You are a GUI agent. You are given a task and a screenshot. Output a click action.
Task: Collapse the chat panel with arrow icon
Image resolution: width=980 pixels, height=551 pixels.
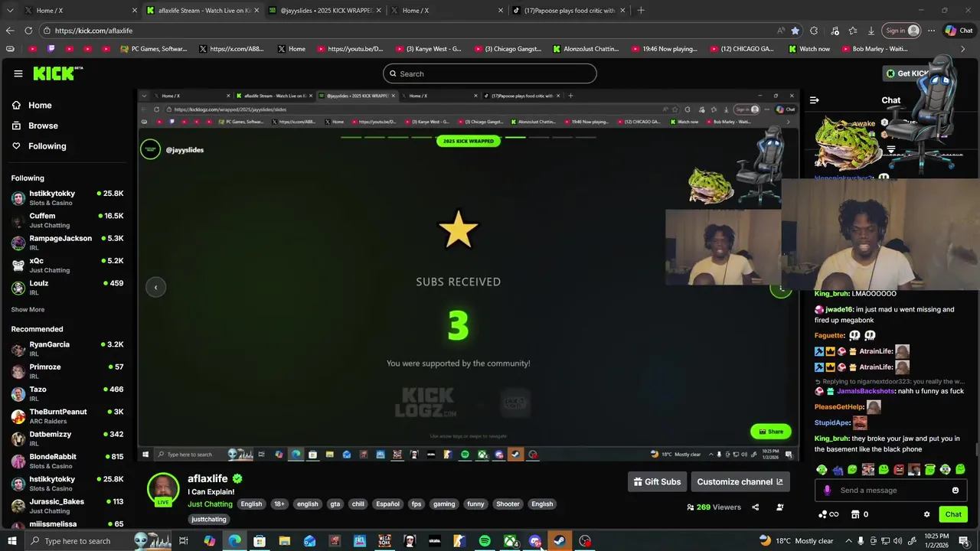tap(814, 100)
